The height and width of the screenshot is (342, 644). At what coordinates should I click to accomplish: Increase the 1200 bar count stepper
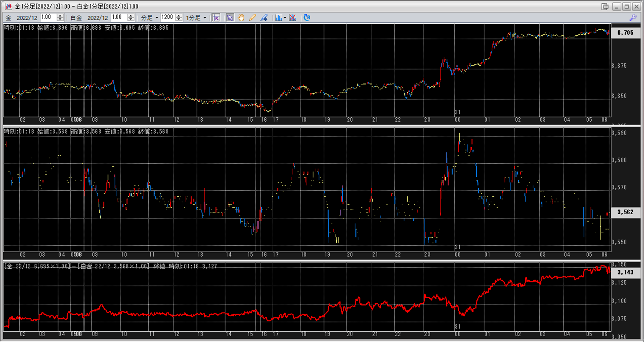(x=179, y=15)
